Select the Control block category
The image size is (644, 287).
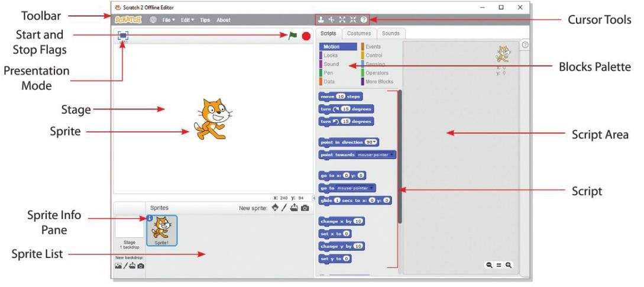pyautogui.click(x=380, y=55)
